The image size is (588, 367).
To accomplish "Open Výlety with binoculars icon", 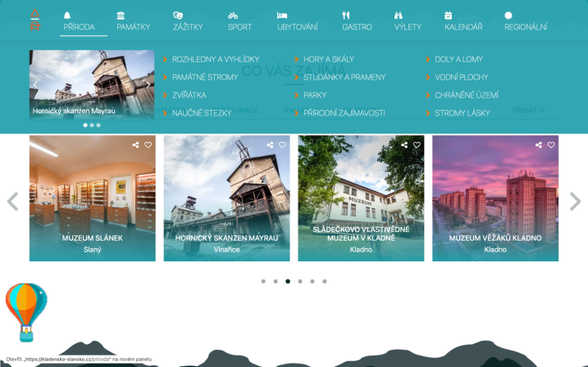I will (408, 21).
